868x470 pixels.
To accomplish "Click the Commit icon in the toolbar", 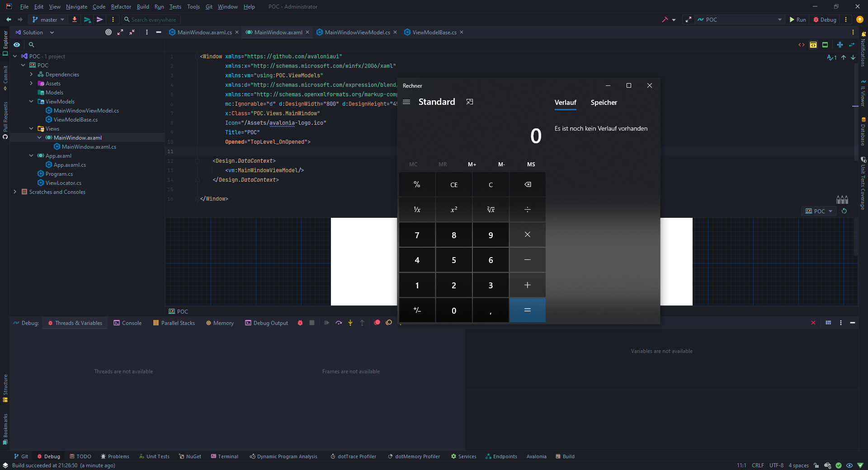I will point(87,20).
